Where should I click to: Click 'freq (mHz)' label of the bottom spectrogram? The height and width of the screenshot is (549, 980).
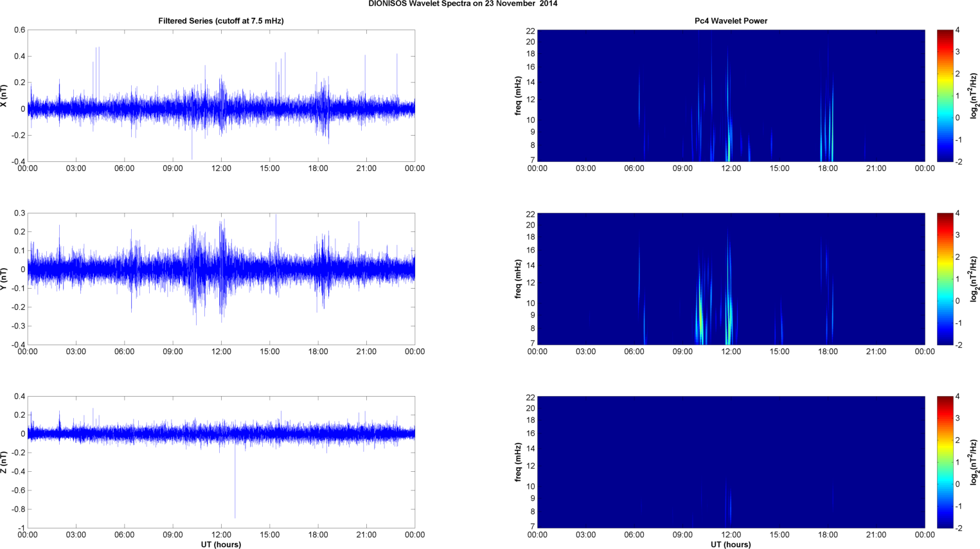pyautogui.click(x=518, y=462)
